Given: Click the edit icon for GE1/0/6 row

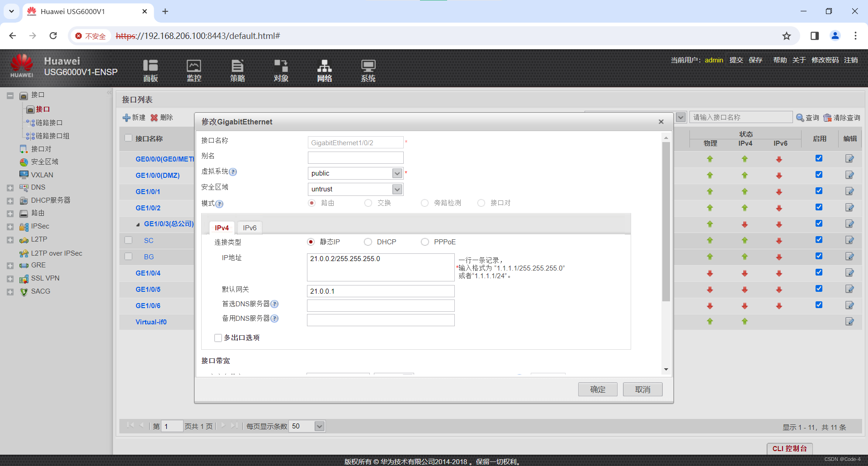Looking at the screenshot, I should click(849, 305).
